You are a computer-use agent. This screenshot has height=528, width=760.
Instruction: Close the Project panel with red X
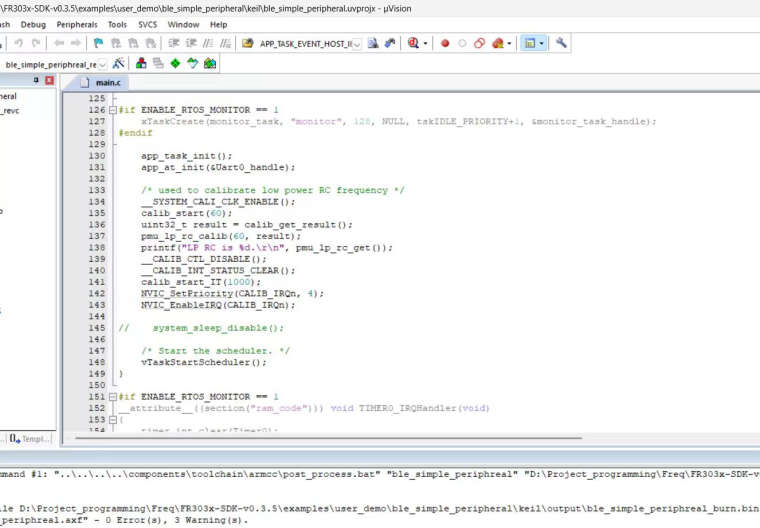pos(49,80)
